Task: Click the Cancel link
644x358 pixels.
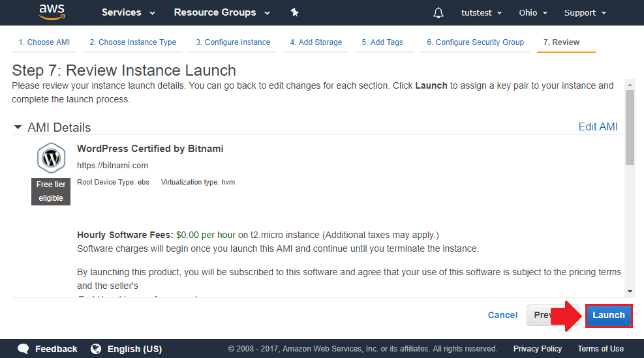Action: (502, 316)
